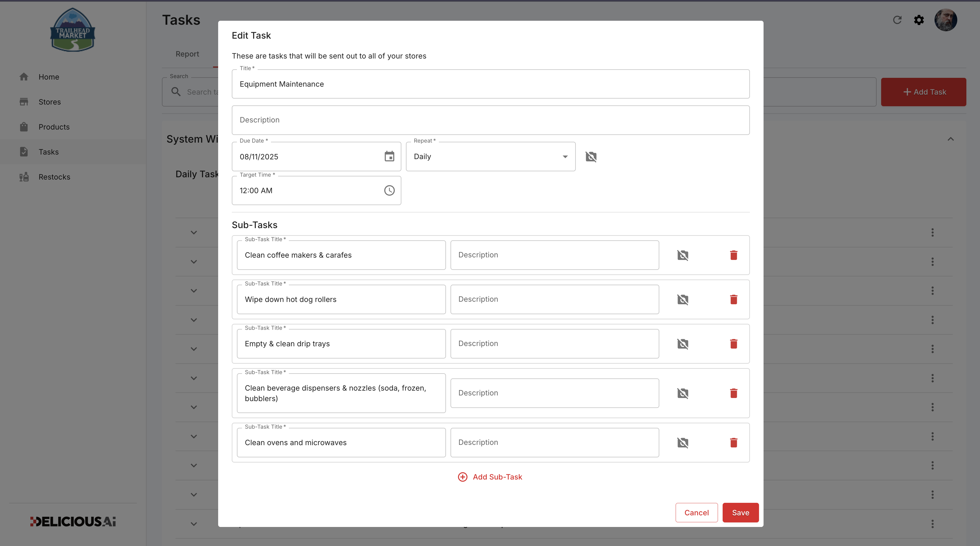Save the edited task
980x546 pixels.
click(x=740, y=512)
